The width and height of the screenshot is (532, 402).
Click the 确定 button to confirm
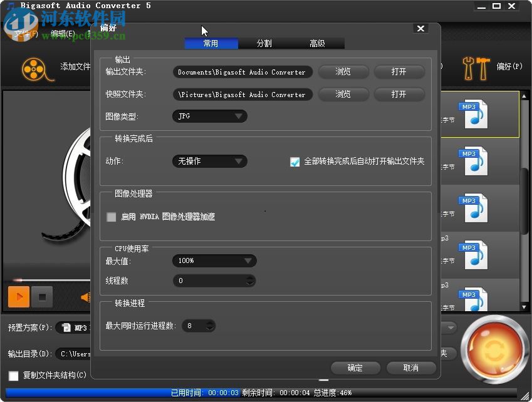[355, 368]
